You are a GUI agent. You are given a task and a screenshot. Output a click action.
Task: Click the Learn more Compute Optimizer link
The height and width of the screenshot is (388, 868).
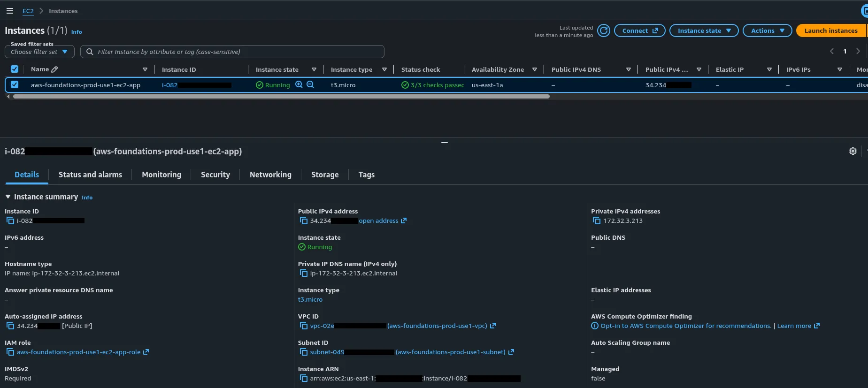799,326
